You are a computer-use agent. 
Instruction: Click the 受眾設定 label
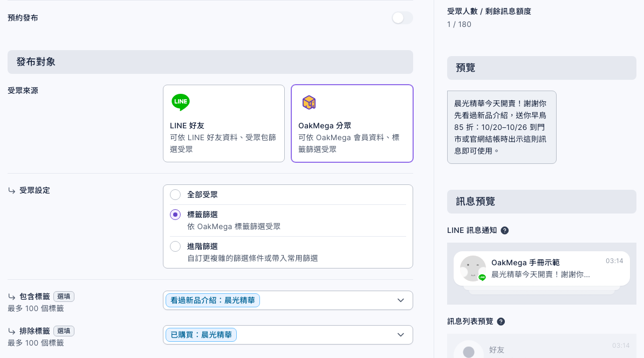coord(35,190)
